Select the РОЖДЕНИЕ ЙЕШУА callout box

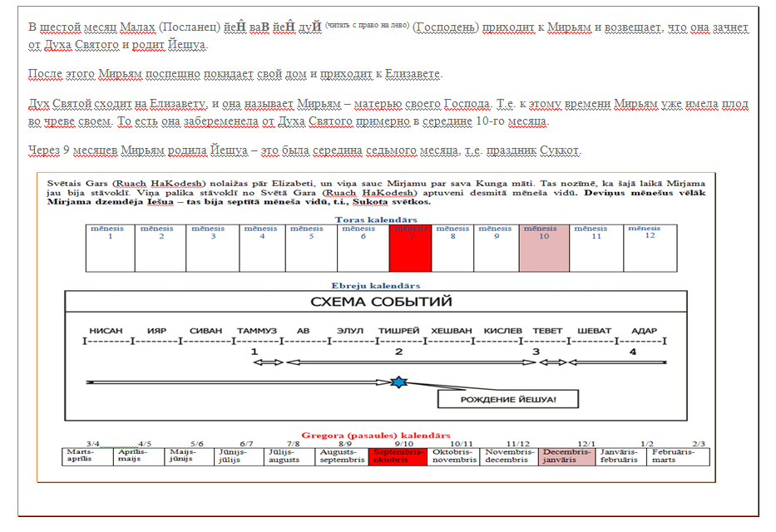pyautogui.click(x=508, y=400)
